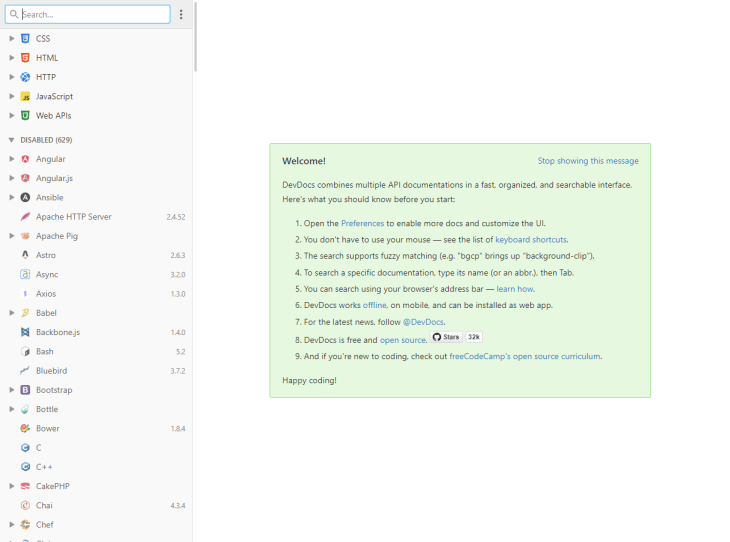Open the Bluebird 3.7.2 documentation
The width and height of the screenshot is (730, 542).
(52, 371)
